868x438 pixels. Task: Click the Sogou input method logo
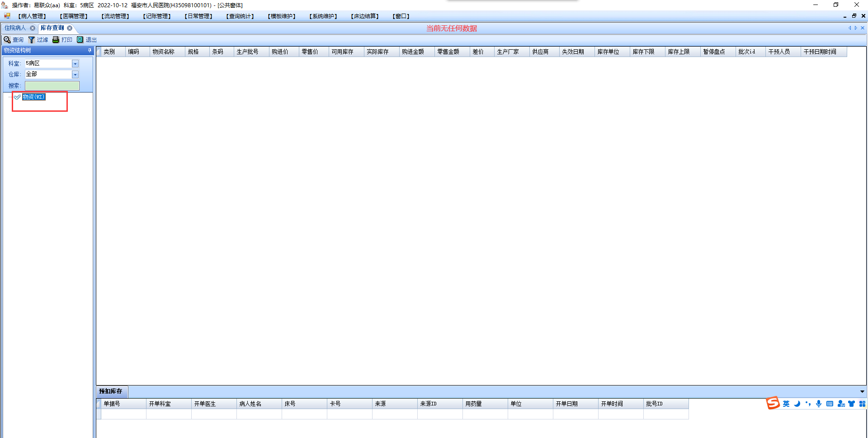(x=773, y=403)
